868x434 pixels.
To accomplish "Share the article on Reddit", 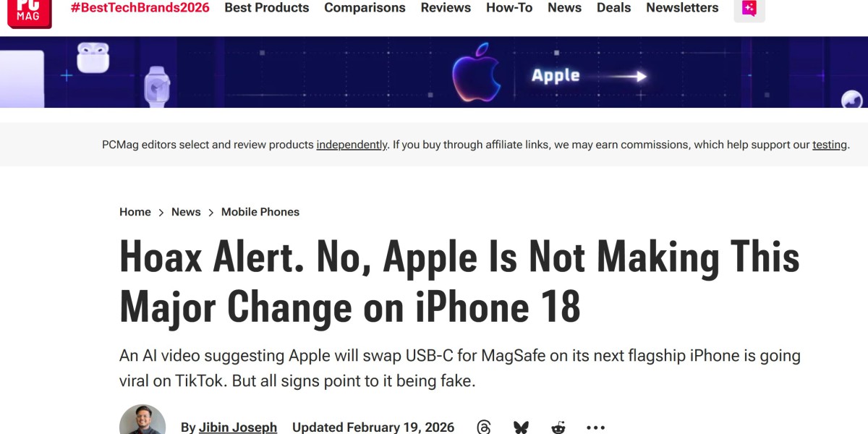I will (558, 427).
